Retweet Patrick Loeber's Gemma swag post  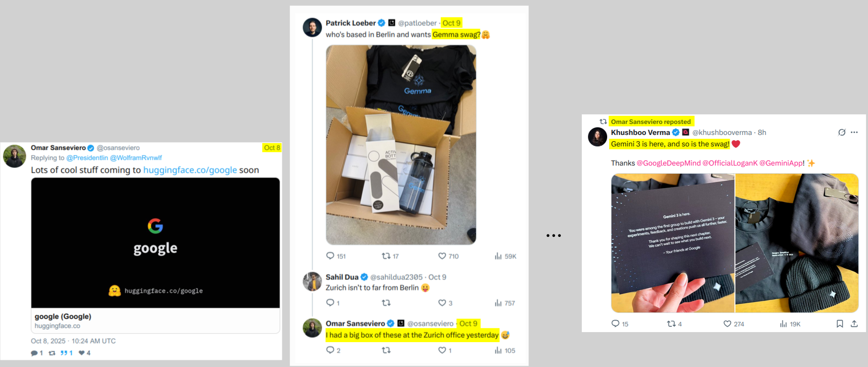point(386,256)
